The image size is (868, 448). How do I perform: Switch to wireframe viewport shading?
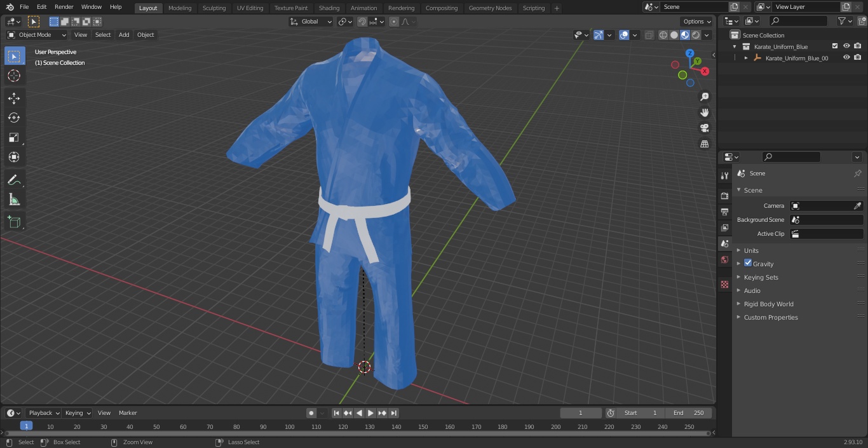[x=663, y=35]
